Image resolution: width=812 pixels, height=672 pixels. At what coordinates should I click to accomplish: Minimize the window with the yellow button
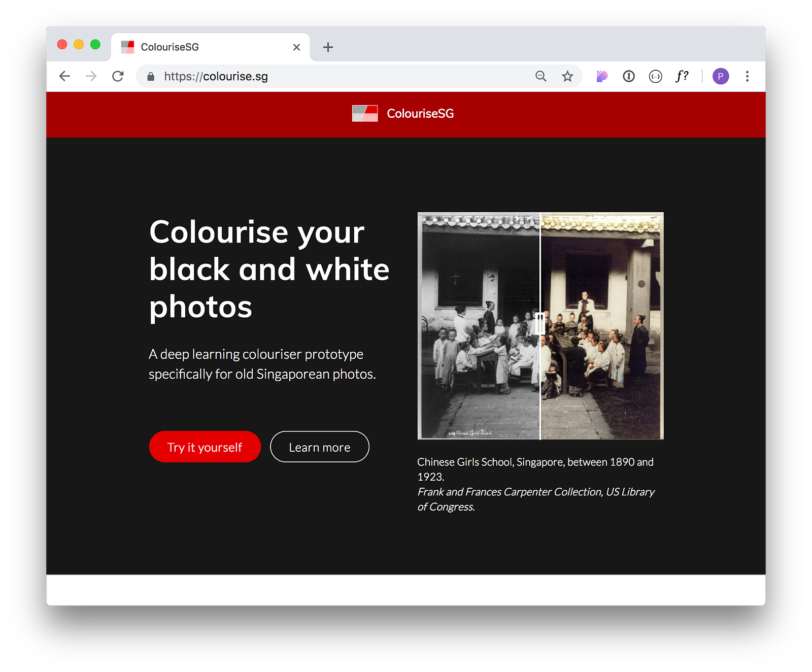click(79, 45)
